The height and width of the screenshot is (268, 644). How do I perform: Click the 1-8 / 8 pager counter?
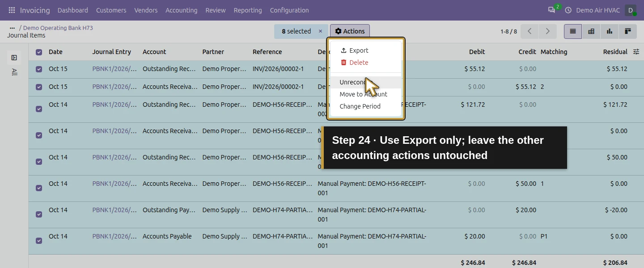508,31
